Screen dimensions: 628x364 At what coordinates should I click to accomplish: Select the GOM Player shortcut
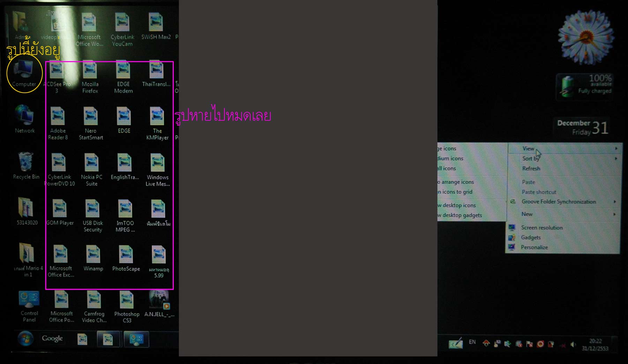click(x=60, y=213)
